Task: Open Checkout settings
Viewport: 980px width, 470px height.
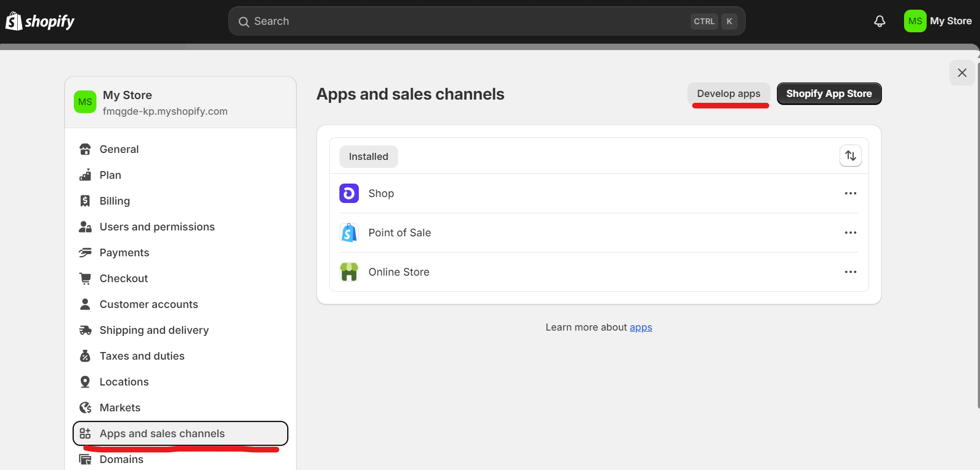Action: [x=180, y=278]
